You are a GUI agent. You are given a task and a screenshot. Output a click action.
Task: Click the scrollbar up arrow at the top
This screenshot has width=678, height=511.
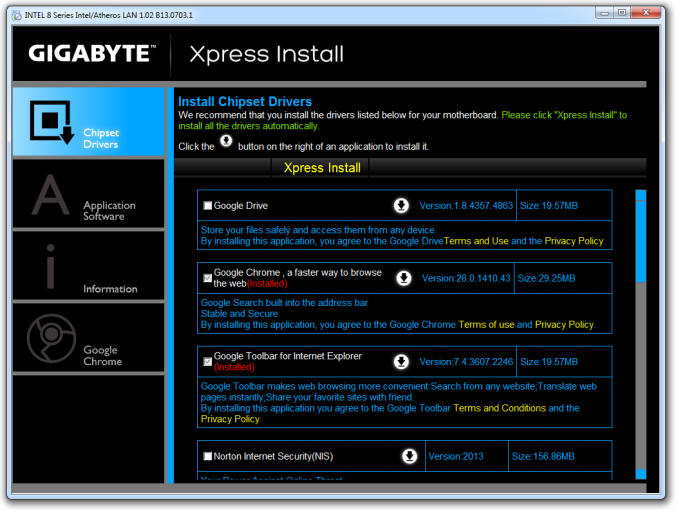641,195
